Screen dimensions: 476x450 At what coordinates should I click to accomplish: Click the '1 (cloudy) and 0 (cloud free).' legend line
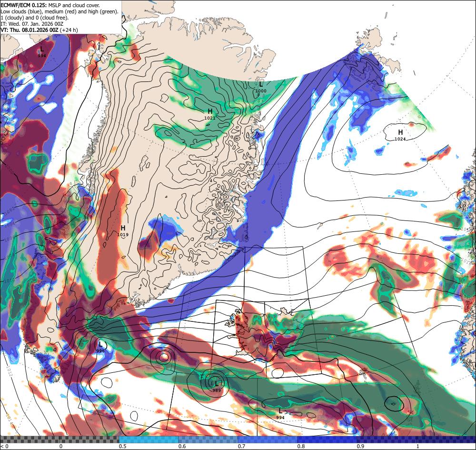(35, 18)
